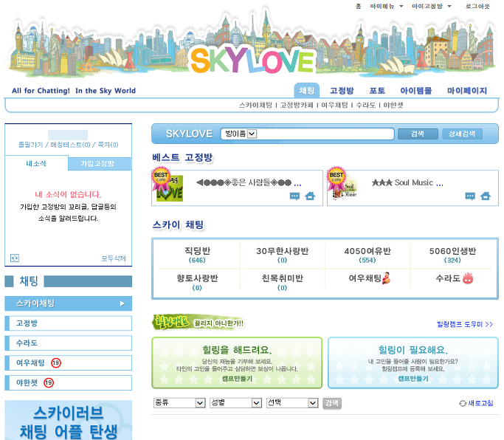Select the 고정방 main navigation tab
The width and height of the screenshot is (504, 440).
[342, 91]
